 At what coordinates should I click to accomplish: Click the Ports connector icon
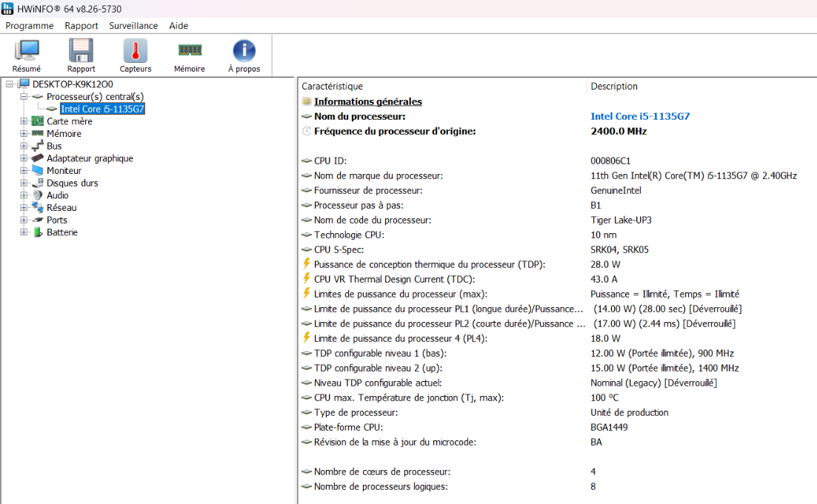point(38,220)
